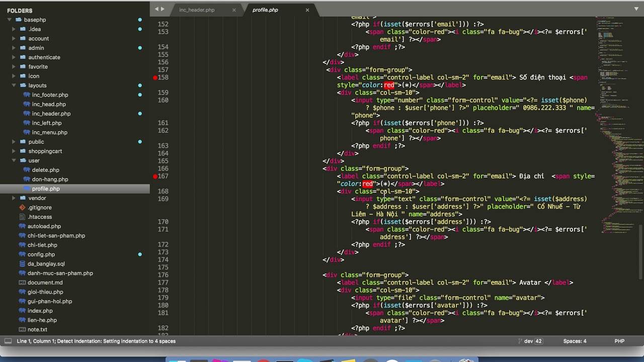
Task: Click the text file icon beside note.txt
Action: tap(22, 329)
